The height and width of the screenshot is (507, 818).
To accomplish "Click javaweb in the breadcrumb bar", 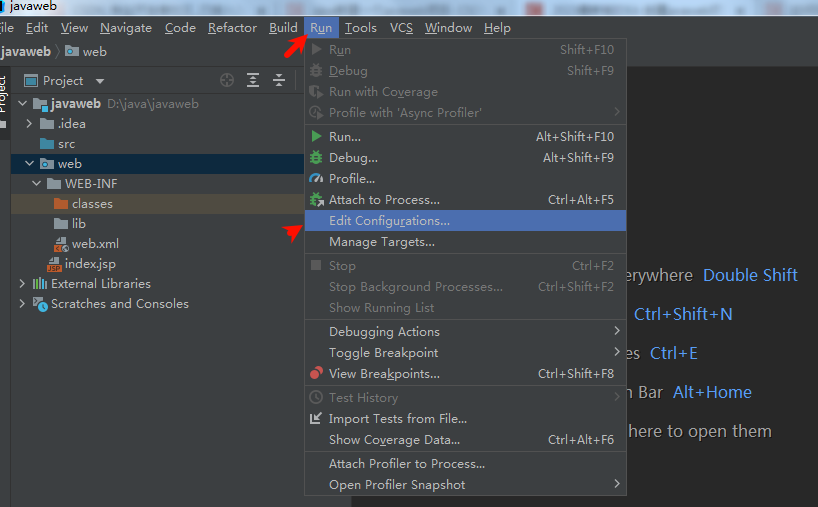I will [26, 51].
